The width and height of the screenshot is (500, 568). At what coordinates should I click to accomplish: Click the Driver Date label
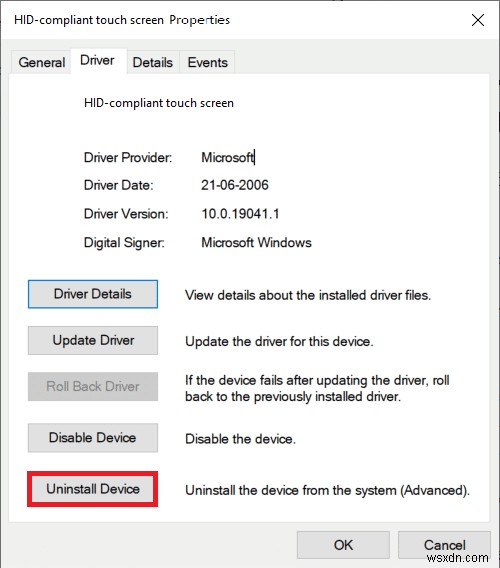click(x=118, y=185)
